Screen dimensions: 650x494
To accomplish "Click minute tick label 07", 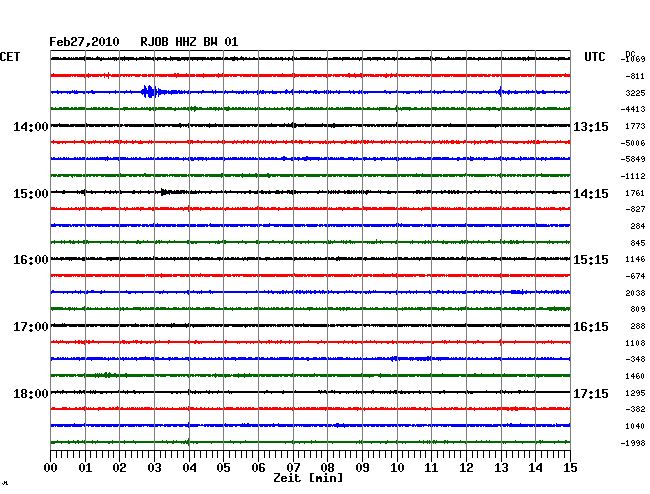I will click(x=293, y=468).
